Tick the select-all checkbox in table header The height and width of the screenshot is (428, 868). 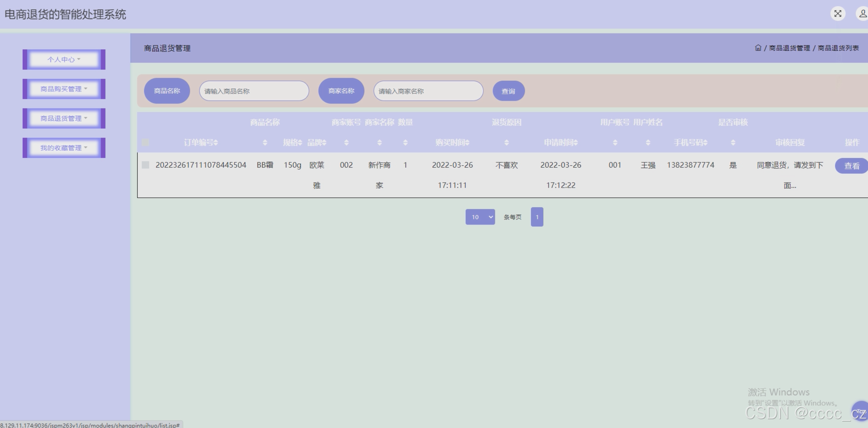point(145,143)
